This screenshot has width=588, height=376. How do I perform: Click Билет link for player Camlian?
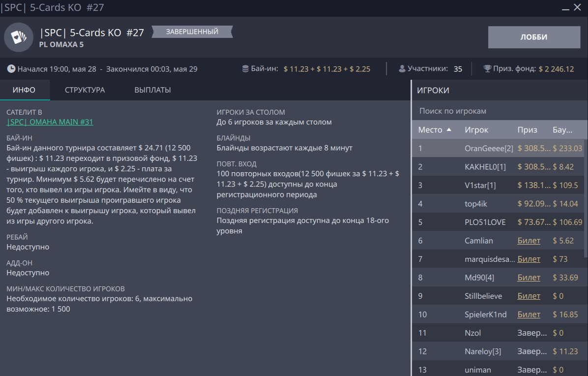529,241
